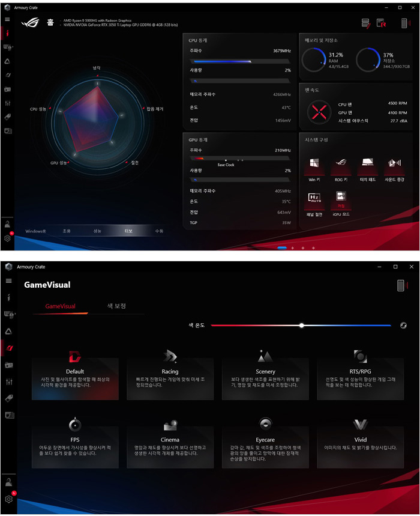This screenshot has width=420, height=516.
Task: Click the phone link icon in Home window
Action: click(x=404, y=23)
